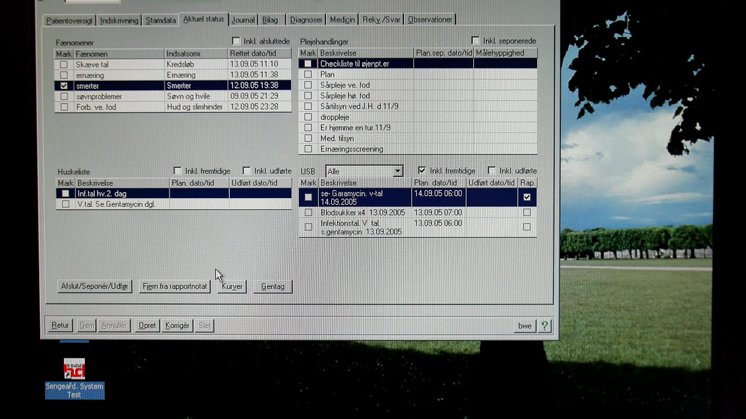Click the Fjern fra rapportnotat button
746x419 pixels.
(175, 287)
